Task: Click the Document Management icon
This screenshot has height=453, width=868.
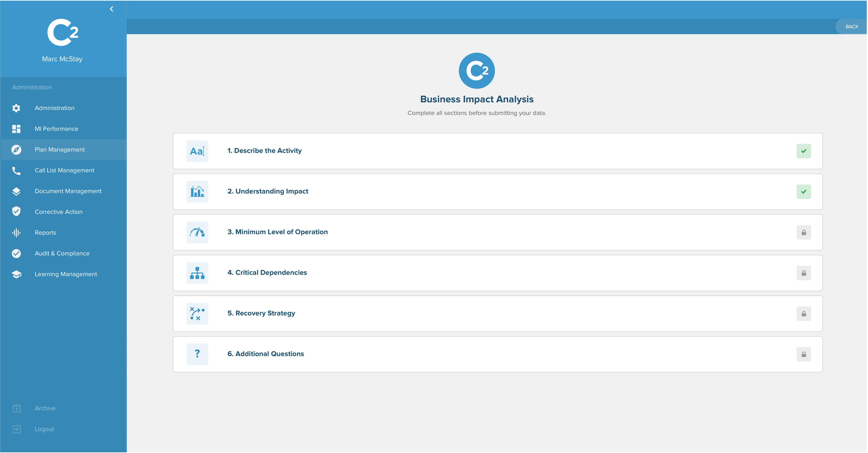Action: pos(16,191)
